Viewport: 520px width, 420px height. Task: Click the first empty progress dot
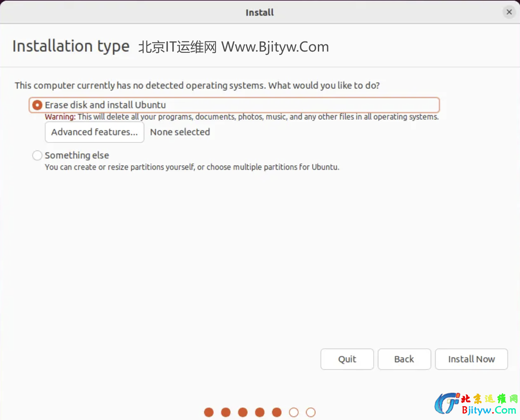coord(294,412)
